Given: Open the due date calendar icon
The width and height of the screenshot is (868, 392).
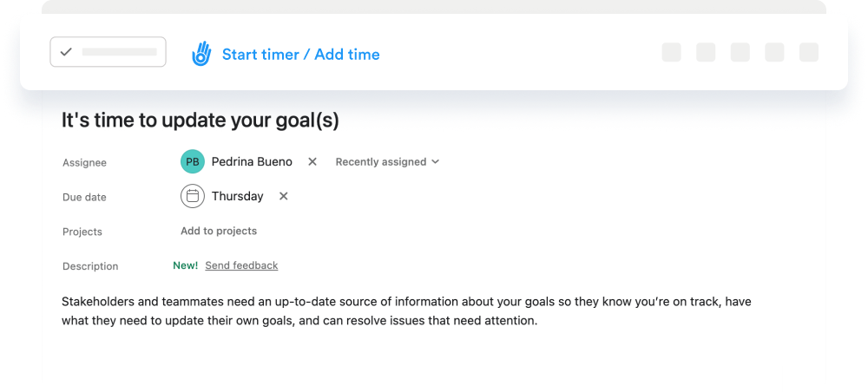Looking at the screenshot, I should click(193, 196).
